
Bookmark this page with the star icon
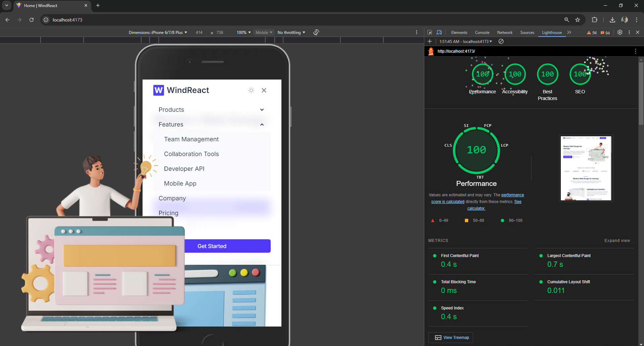coord(578,20)
